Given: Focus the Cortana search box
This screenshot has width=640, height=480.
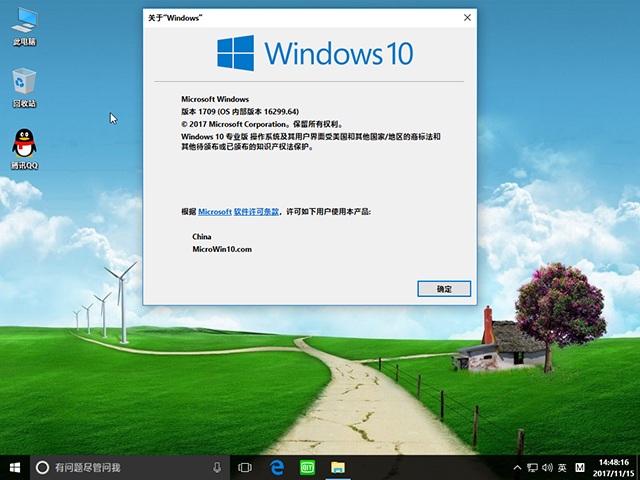Looking at the screenshot, I should point(129,467).
